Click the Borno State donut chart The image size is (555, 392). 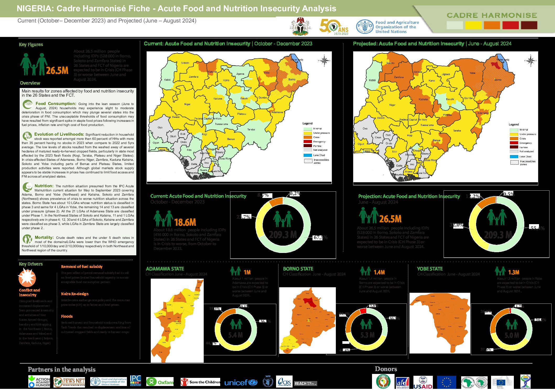367,329
